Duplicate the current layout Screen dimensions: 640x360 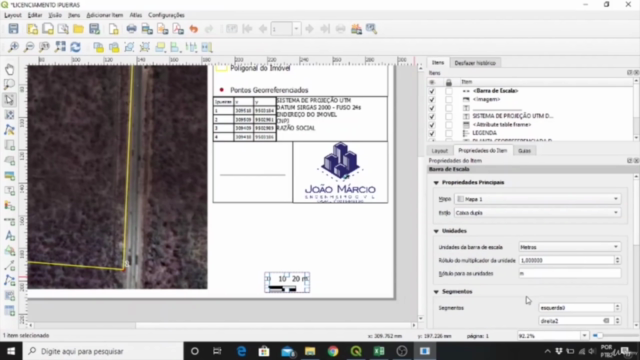[x=48, y=29]
